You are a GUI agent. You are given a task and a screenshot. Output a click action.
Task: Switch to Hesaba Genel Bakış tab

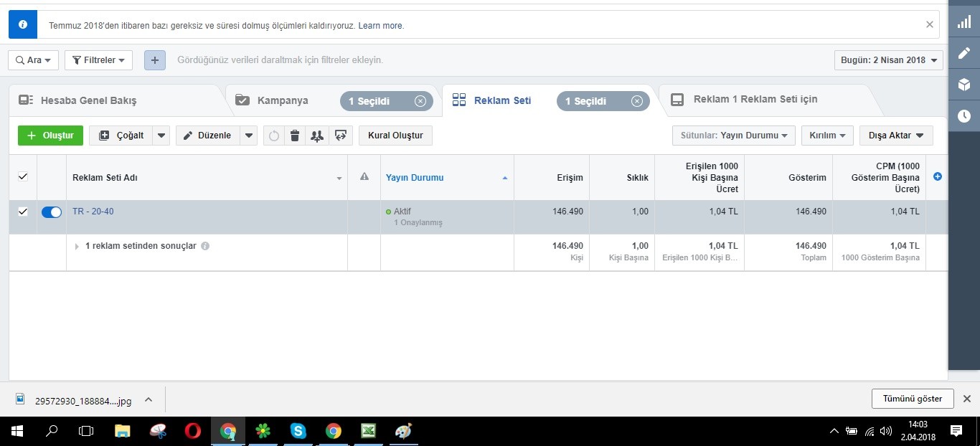[88, 100]
